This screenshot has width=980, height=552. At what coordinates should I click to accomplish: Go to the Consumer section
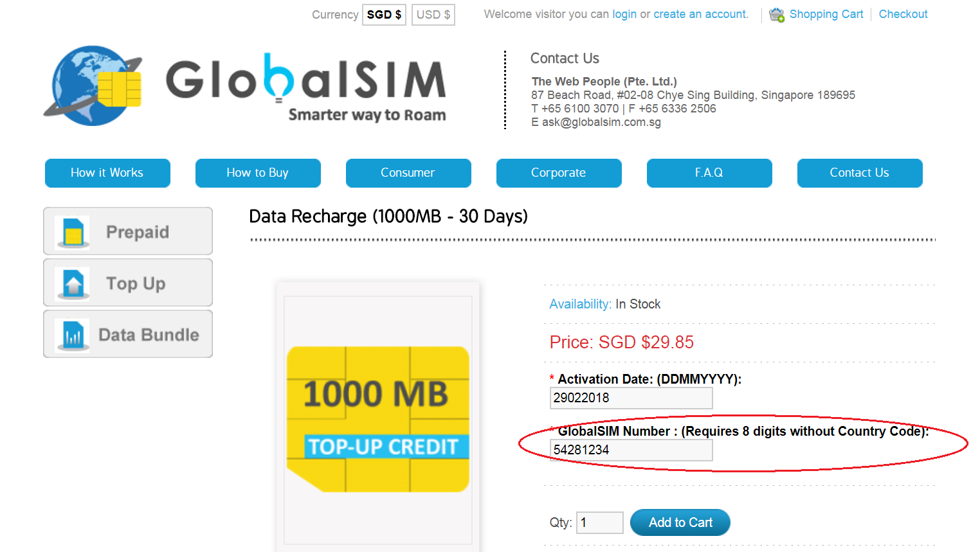[x=408, y=173]
